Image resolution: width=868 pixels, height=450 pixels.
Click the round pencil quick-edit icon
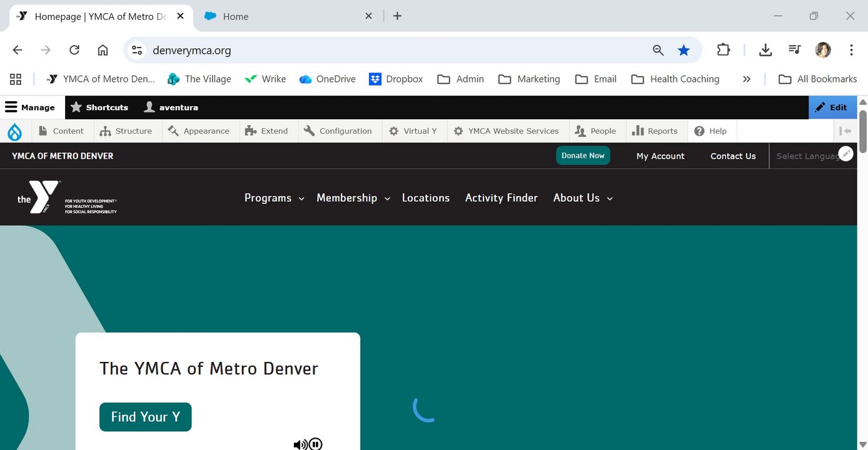coord(845,154)
